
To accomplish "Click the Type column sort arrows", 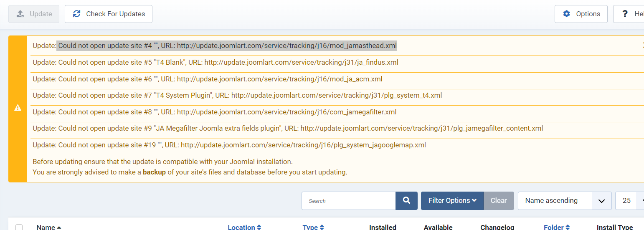I will coord(322,227).
